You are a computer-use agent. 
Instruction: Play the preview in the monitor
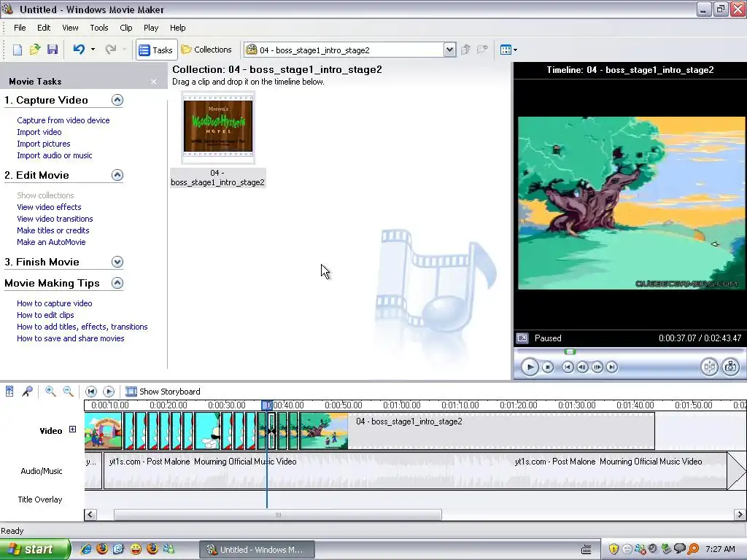[530, 367]
